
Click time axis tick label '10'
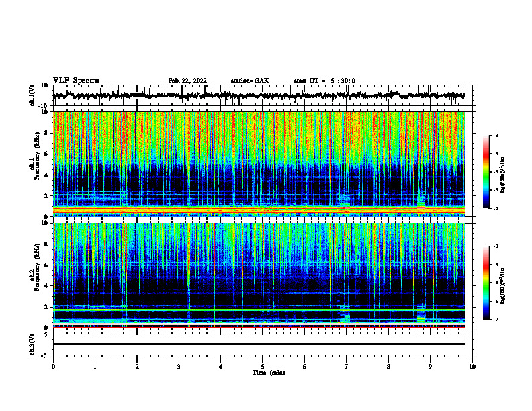[472, 367]
